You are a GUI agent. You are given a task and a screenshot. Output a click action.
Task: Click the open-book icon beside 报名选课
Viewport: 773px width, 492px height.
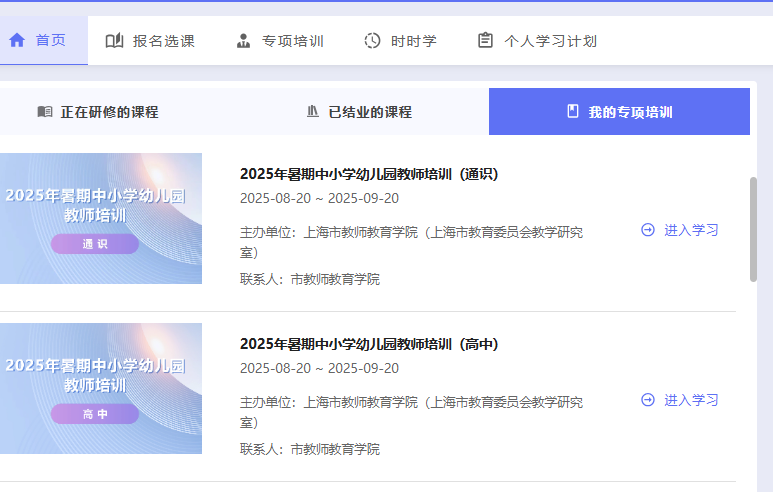coord(114,41)
